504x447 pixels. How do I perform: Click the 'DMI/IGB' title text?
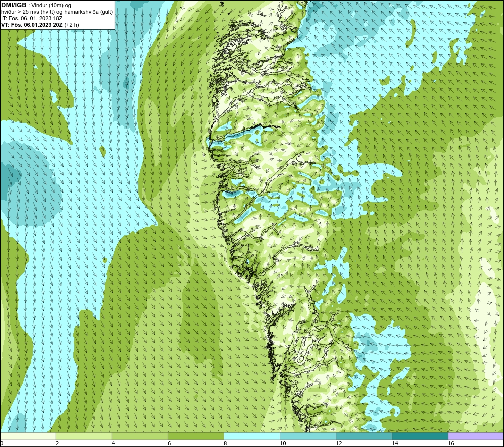point(14,5)
